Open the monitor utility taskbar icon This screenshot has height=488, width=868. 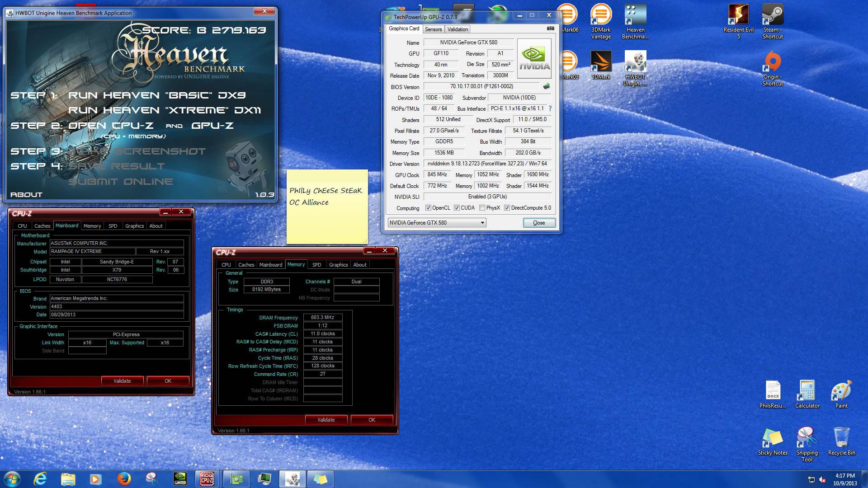(x=264, y=479)
